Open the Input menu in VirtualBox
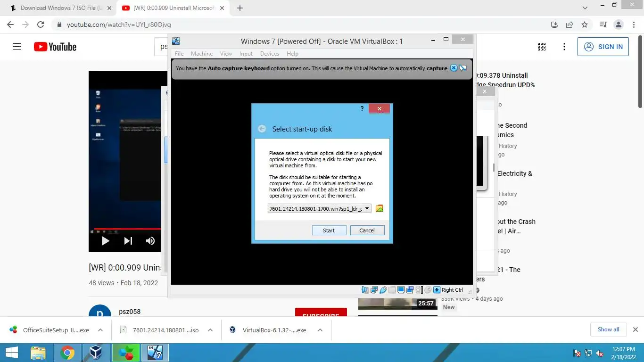The height and width of the screenshot is (362, 644). [x=246, y=54]
